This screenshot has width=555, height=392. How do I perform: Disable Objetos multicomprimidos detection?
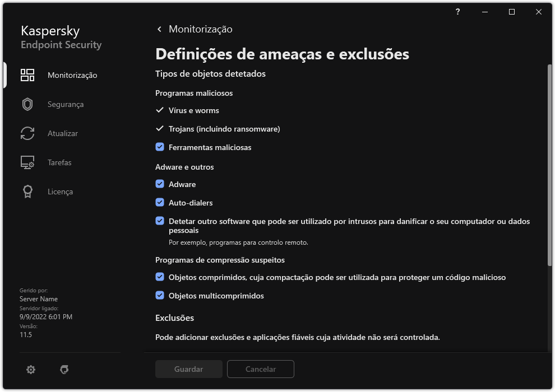[x=160, y=295]
